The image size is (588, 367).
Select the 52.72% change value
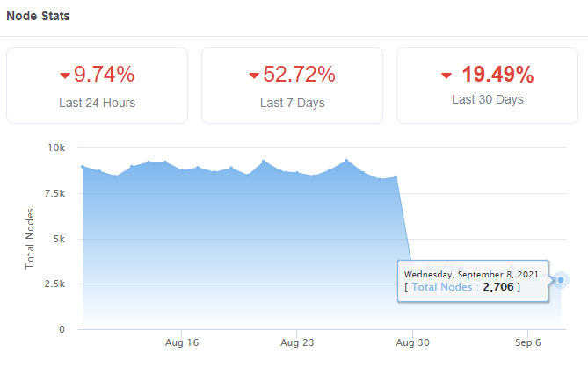299,74
